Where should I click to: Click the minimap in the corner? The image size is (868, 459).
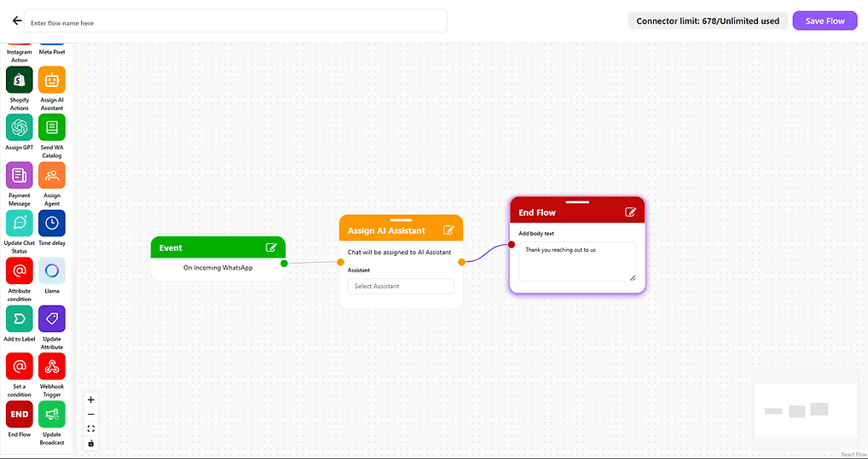(807, 410)
